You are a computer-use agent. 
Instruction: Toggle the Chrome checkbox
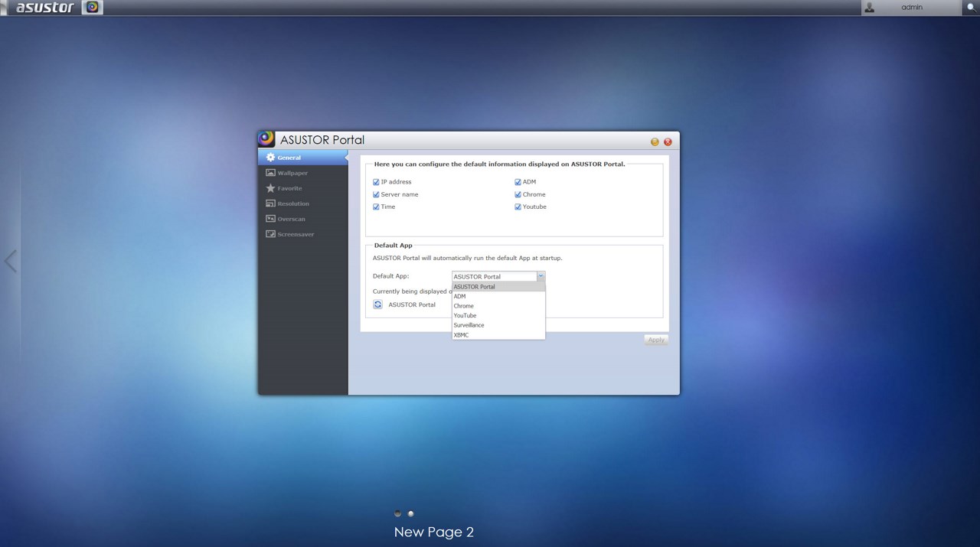tap(518, 194)
